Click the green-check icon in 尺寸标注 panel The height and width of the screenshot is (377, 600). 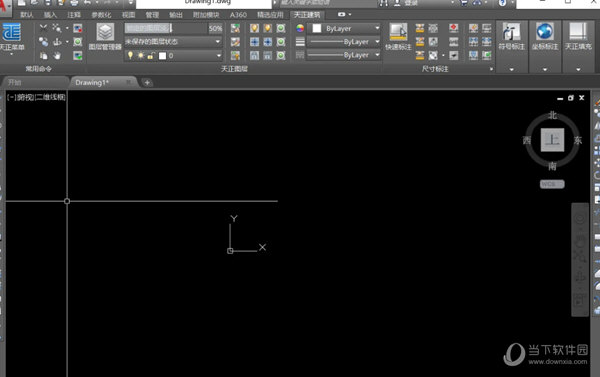click(x=487, y=55)
